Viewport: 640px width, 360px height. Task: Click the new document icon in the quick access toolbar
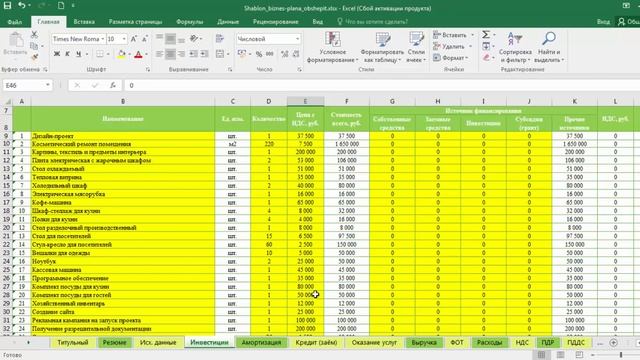click(x=61, y=5)
